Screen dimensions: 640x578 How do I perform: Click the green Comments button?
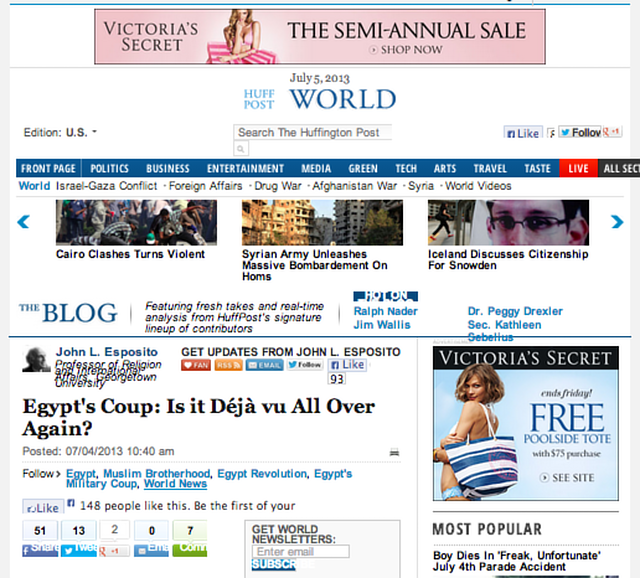(x=189, y=549)
